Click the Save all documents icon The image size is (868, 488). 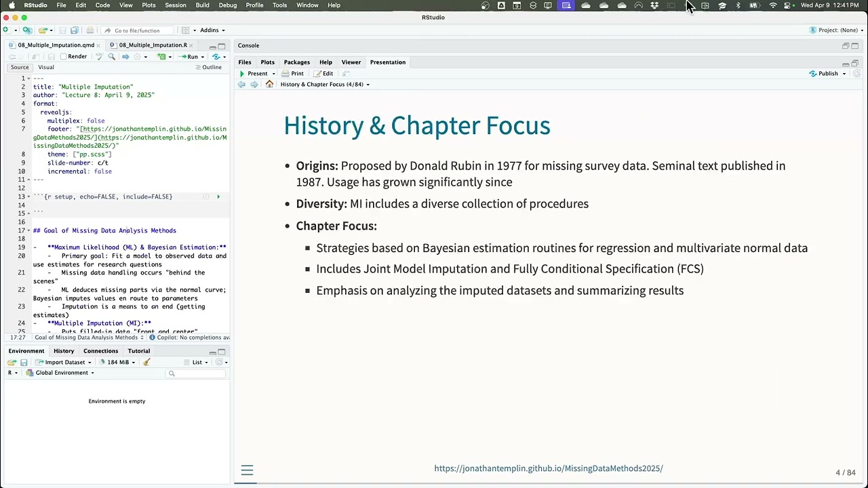coord(75,30)
